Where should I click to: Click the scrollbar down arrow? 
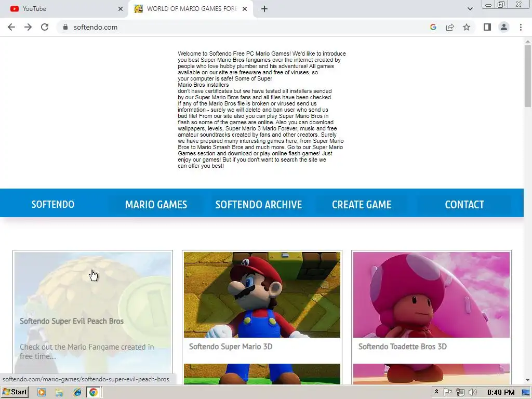528,380
